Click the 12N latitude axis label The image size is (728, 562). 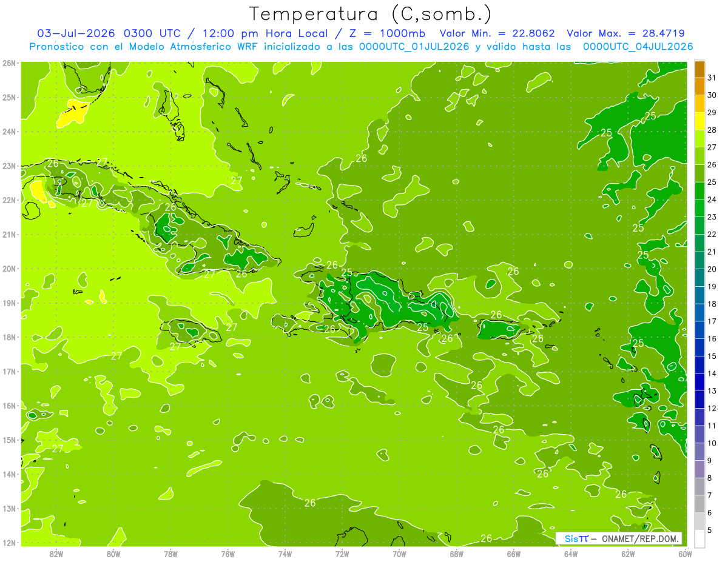pos(9,543)
